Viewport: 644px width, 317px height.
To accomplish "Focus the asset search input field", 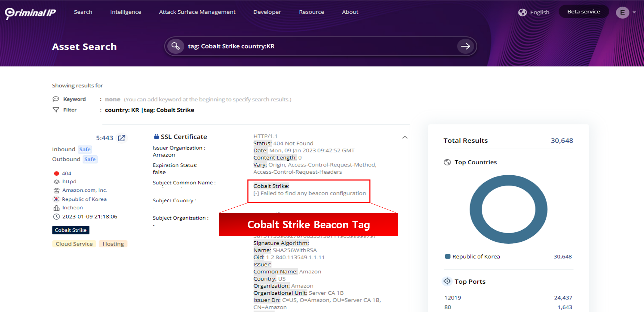I will pyautogui.click(x=320, y=46).
